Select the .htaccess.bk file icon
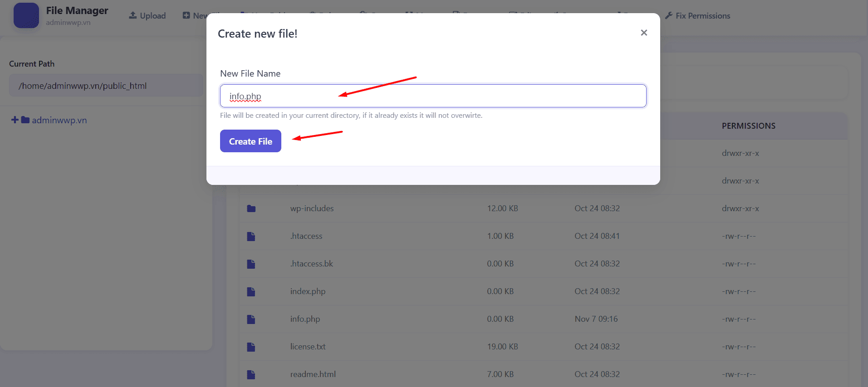The image size is (868, 387). click(251, 264)
